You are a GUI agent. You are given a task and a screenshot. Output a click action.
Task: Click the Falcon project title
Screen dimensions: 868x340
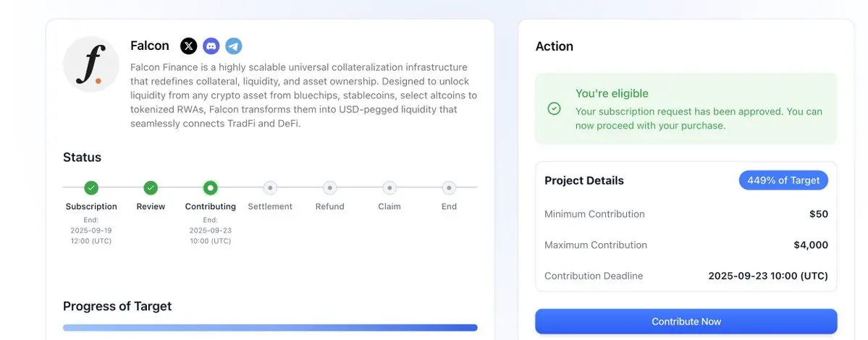(150, 46)
